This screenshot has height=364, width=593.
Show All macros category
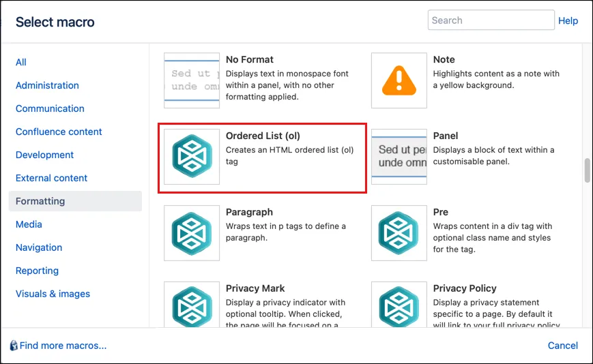(x=21, y=62)
